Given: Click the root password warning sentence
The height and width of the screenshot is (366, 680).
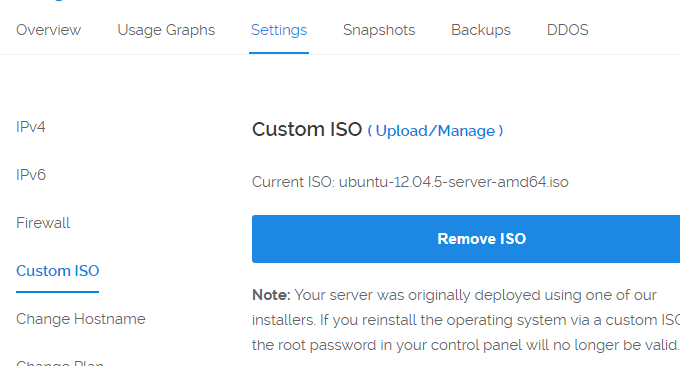Looking at the screenshot, I should coord(466,345).
